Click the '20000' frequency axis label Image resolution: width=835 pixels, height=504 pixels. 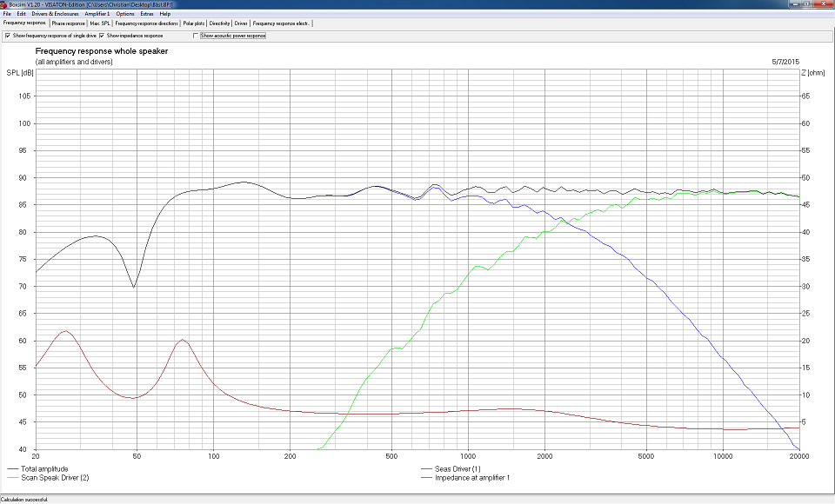click(798, 456)
